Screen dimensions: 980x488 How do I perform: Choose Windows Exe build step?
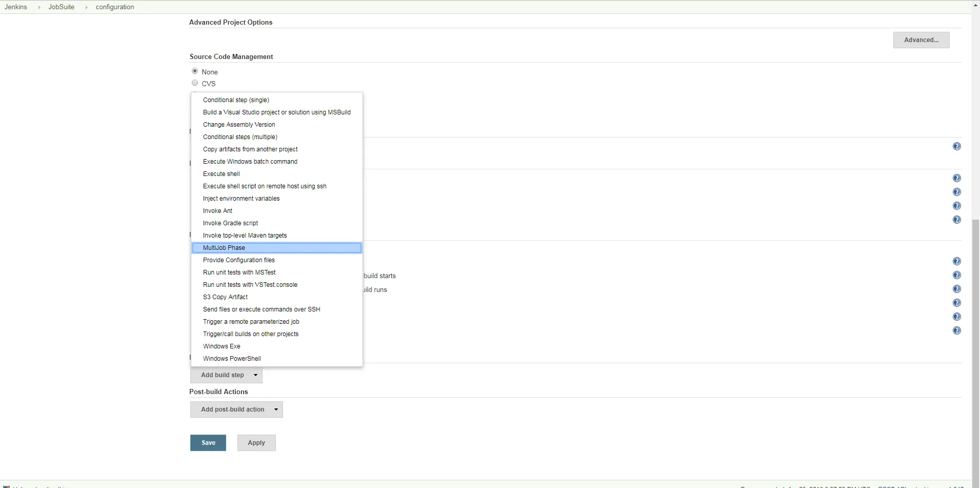(277, 346)
